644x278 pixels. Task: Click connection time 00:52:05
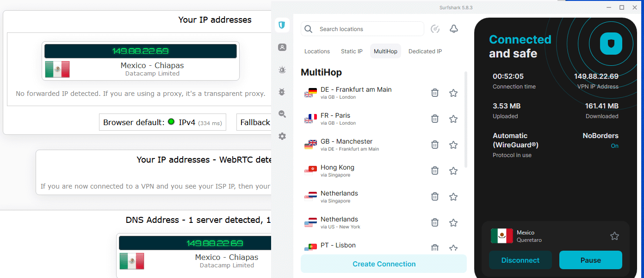pyautogui.click(x=508, y=76)
